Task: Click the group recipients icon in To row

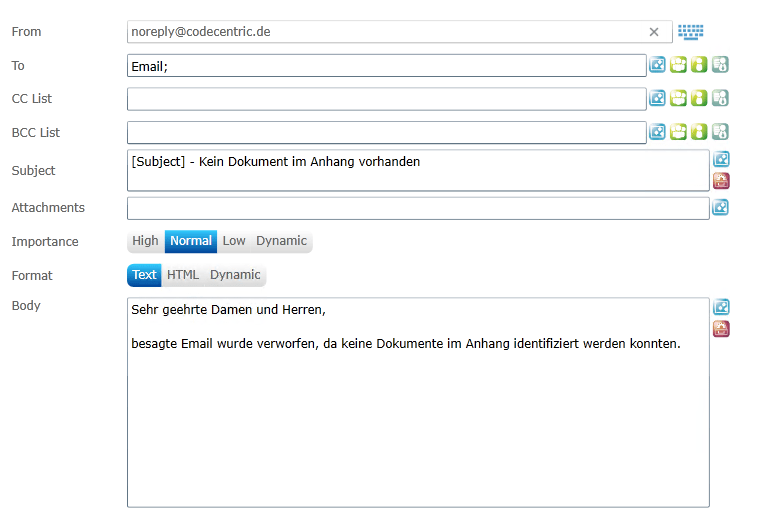Action: (x=679, y=65)
